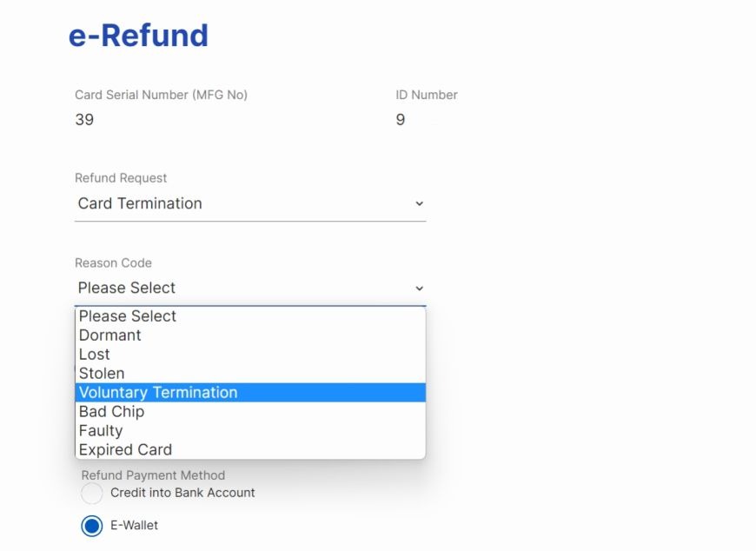Click the Card Serial Number (MFG No) label
The height and width of the screenshot is (551, 756).
pyautogui.click(x=161, y=95)
